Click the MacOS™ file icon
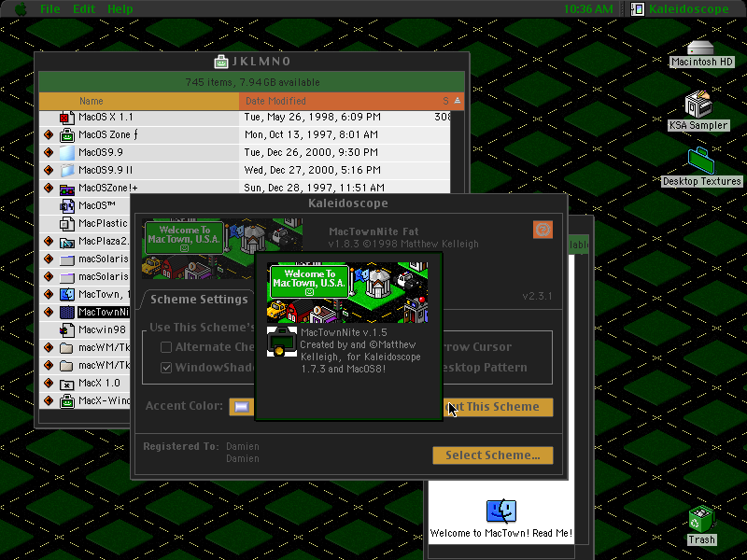 point(66,206)
